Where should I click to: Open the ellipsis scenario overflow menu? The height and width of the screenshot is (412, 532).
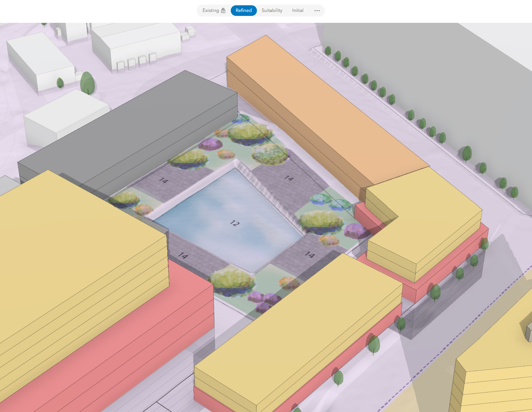click(x=316, y=11)
